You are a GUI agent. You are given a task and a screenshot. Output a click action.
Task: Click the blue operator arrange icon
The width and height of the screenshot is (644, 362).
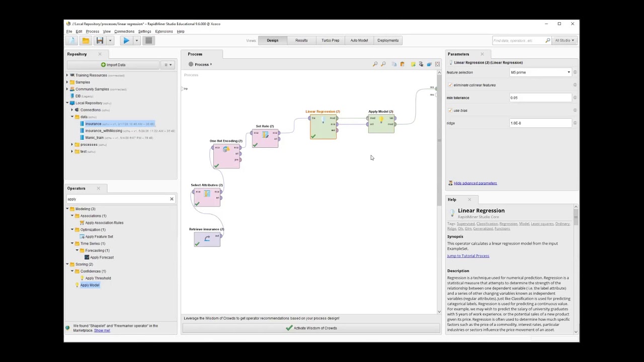429,64
